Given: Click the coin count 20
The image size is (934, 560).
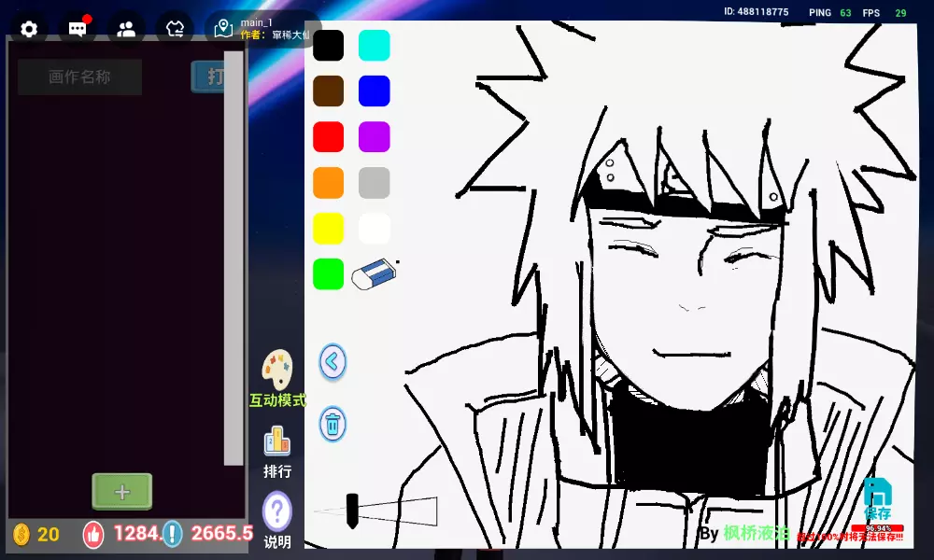Looking at the screenshot, I should point(49,535).
